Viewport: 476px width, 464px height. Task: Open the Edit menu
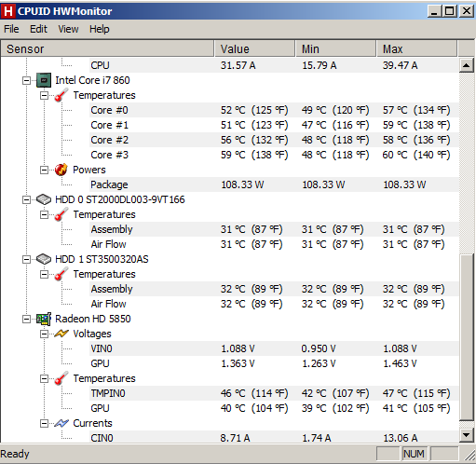click(x=38, y=29)
